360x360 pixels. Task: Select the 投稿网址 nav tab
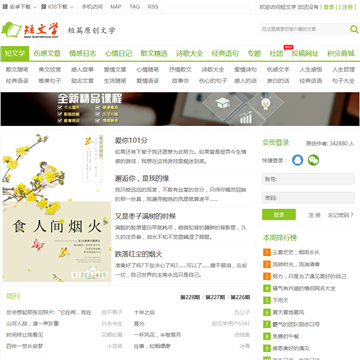tap(305, 53)
